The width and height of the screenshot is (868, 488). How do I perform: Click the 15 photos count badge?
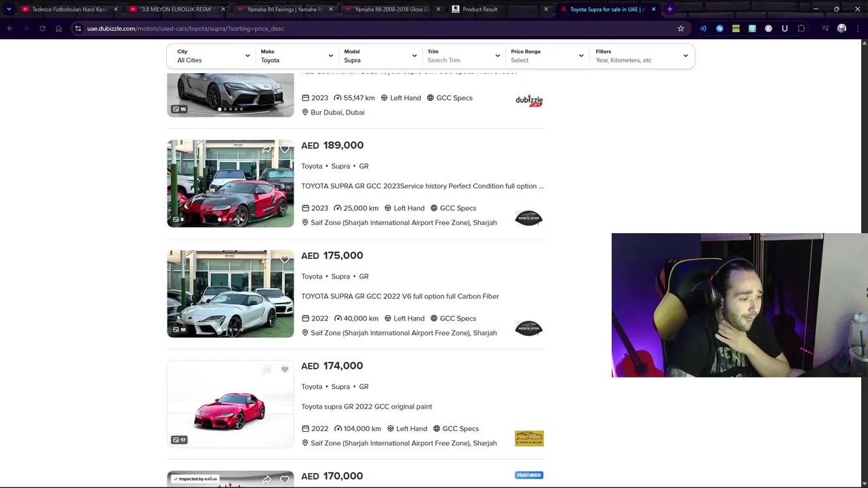[180, 109]
